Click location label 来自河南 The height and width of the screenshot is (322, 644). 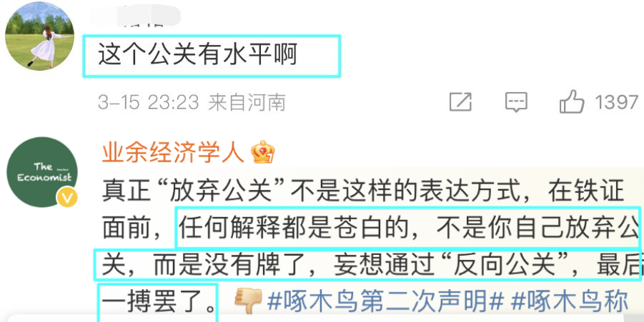tap(247, 102)
